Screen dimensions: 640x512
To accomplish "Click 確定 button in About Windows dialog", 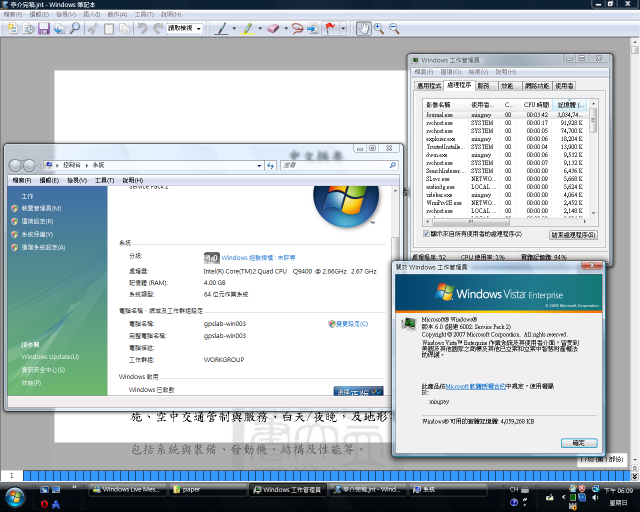I will click(579, 443).
